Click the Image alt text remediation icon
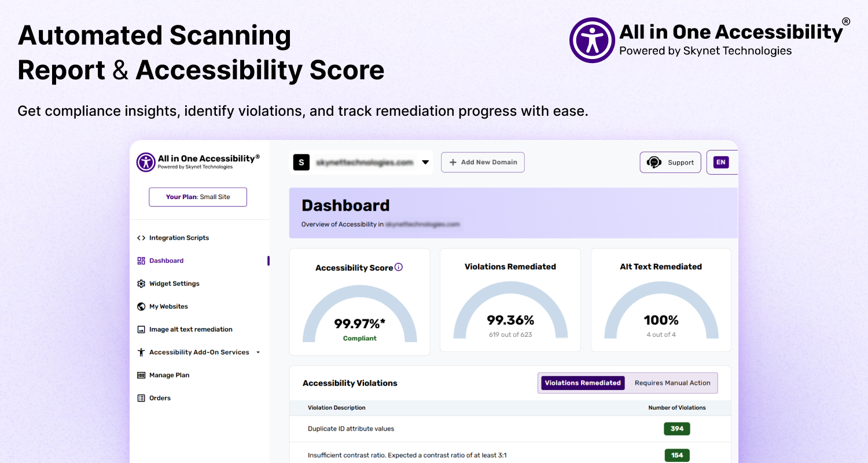 click(x=141, y=329)
